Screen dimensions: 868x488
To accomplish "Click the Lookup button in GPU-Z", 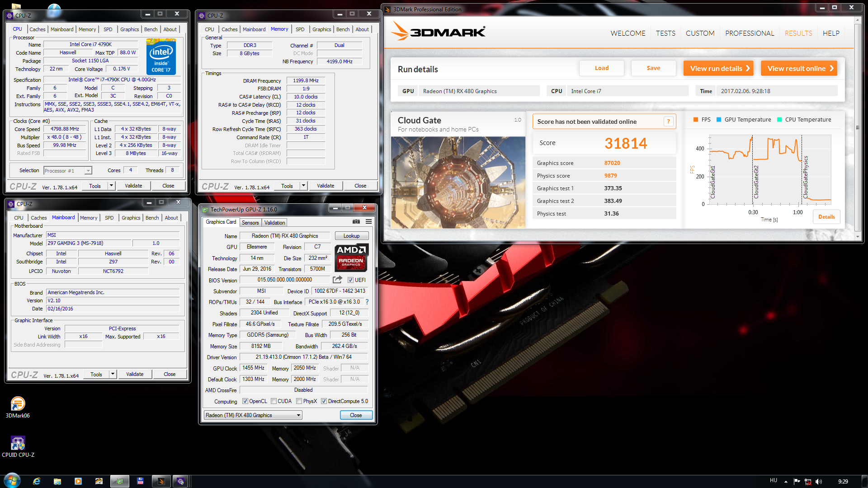I will point(351,236).
